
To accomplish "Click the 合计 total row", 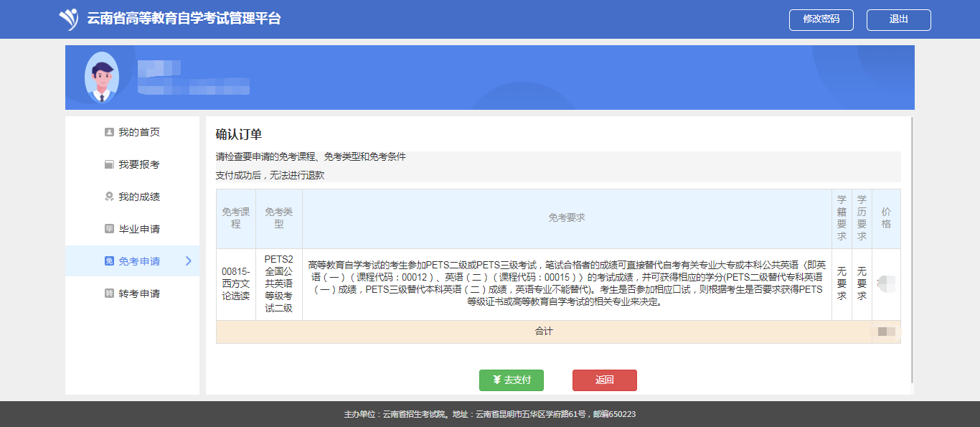I will tap(544, 332).
